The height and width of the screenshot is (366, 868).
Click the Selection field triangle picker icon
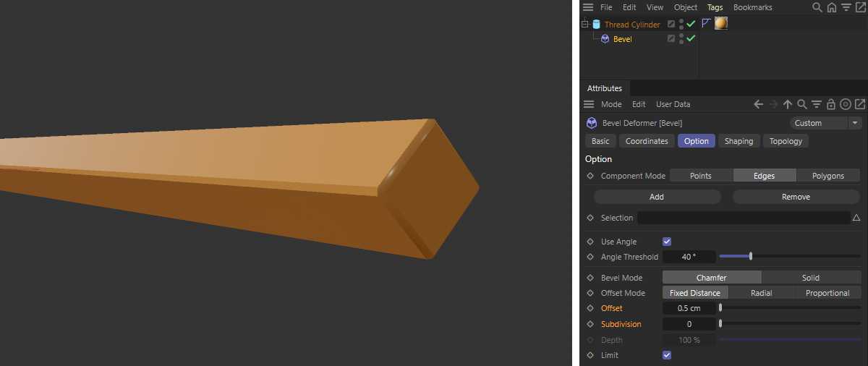[x=856, y=218]
